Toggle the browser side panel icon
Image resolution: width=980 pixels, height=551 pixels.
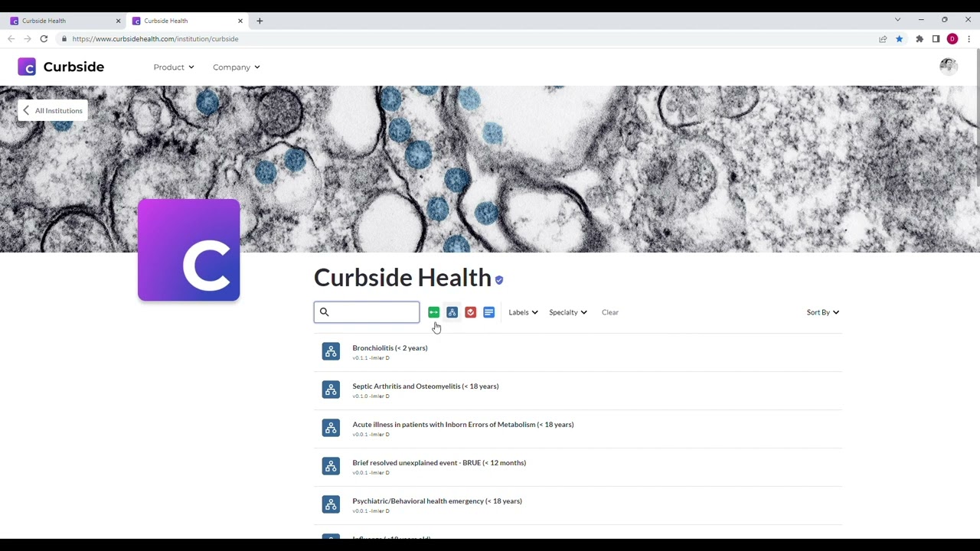tap(936, 39)
